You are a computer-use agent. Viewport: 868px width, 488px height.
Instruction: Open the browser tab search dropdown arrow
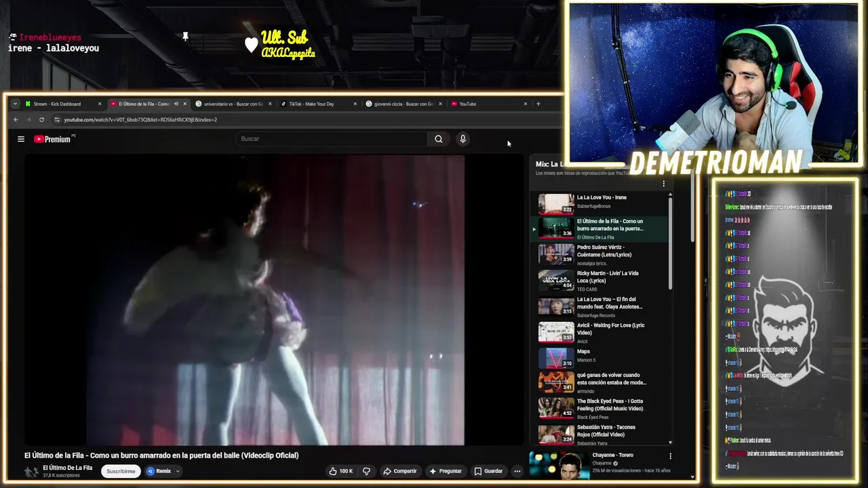pyautogui.click(x=15, y=104)
